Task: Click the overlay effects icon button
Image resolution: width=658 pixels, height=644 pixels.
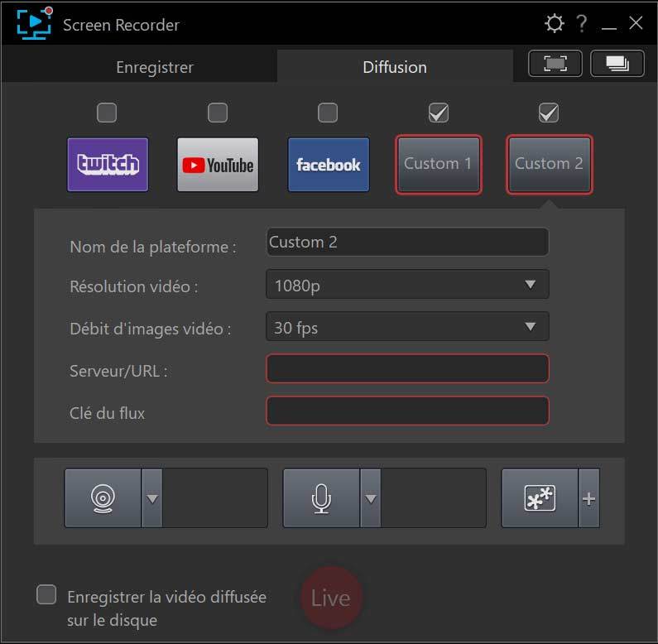Action: click(540, 498)
